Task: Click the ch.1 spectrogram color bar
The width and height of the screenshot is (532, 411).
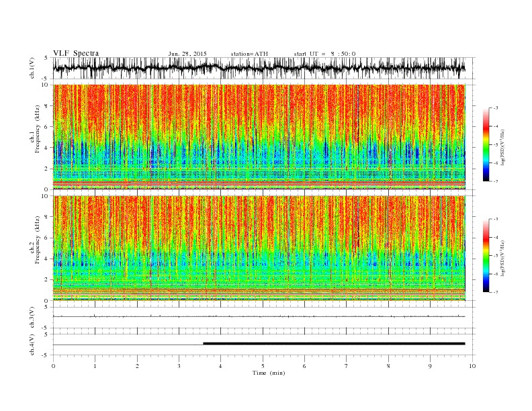Action: tap(486, 144)
